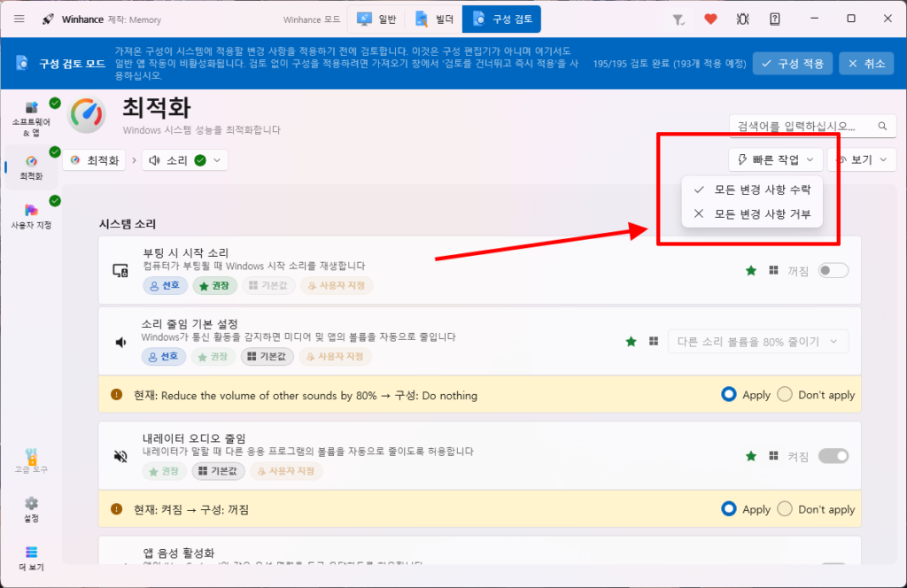Screen dimensions: 907x588
Task: Open 더 보기 sidebar item
Action: coord(31,558)
